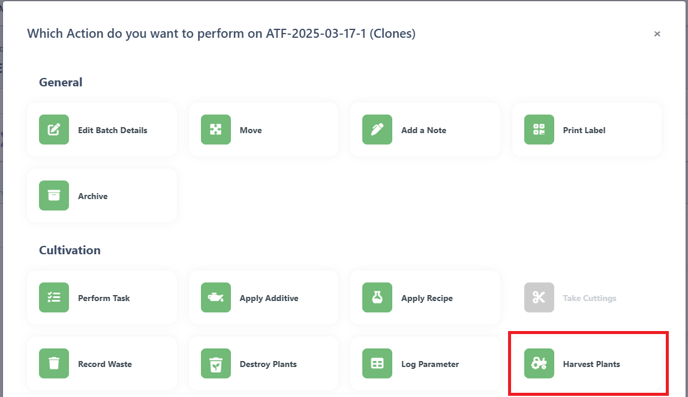The width and height of the screenshot is (688, 397).
Task: Click the Apply Recipe text label
Action: click(x=427, y=298)
